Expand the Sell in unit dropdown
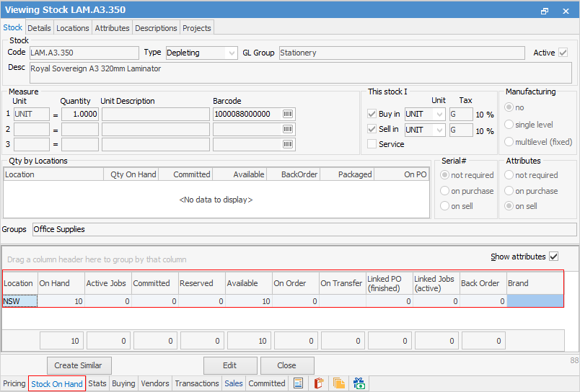This screenshot has height=392, width=580. click(x=439, y=130)
